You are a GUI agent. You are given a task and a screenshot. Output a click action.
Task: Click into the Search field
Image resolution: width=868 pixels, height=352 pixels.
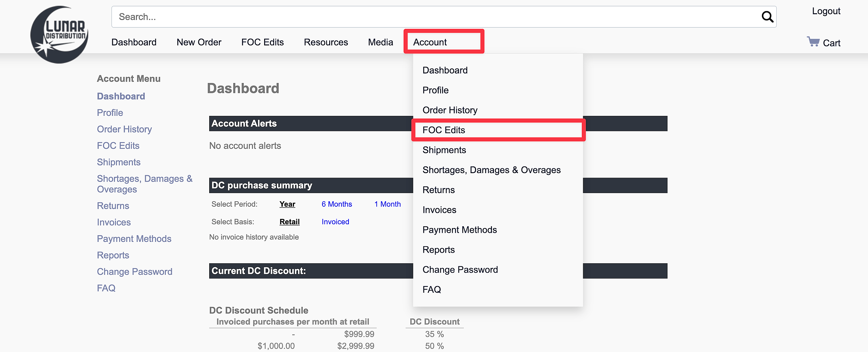tap(434, 17)
